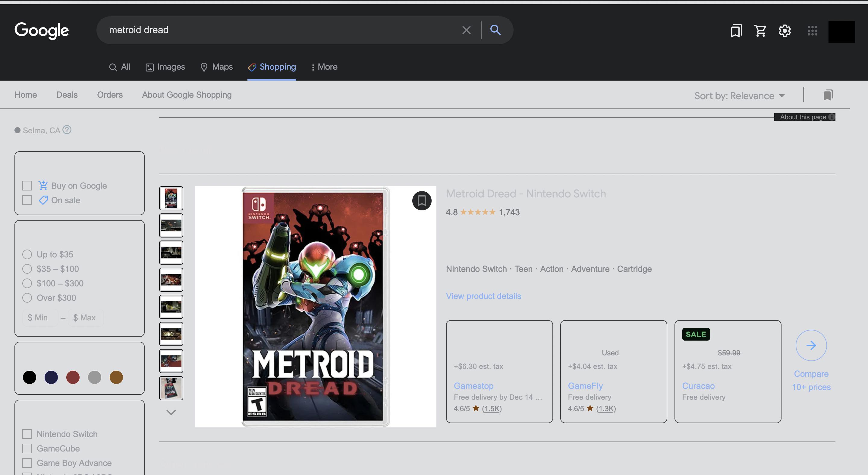Click the $ Max price field
The image size is (868, 475).
tap(86, 318)
